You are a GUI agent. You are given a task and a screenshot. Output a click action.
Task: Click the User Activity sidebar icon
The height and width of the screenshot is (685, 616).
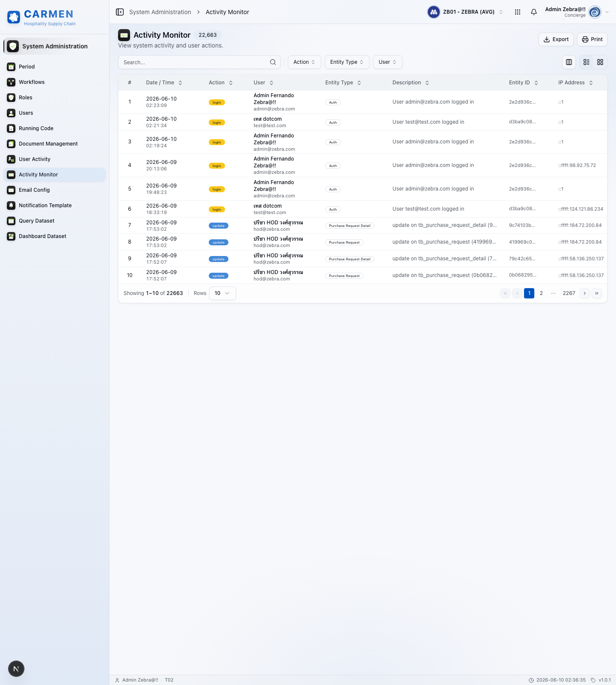[11, 159]
